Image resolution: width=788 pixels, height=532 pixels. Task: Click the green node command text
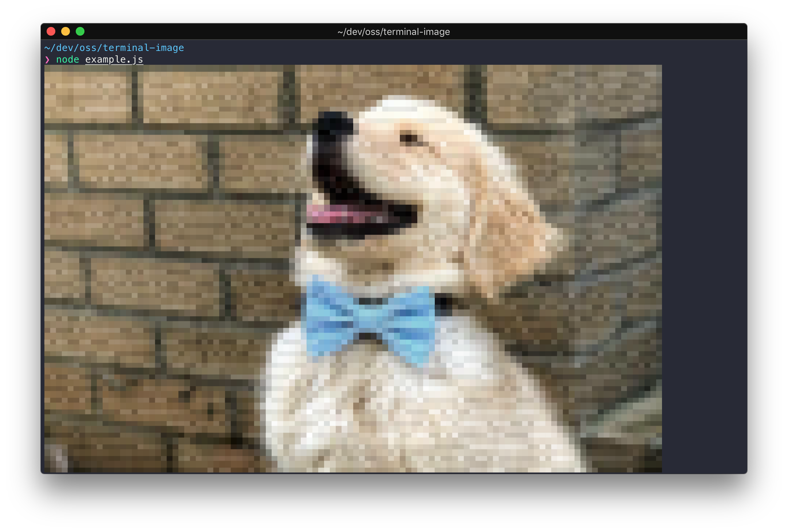pyautogui.click(x=68, y=60)
